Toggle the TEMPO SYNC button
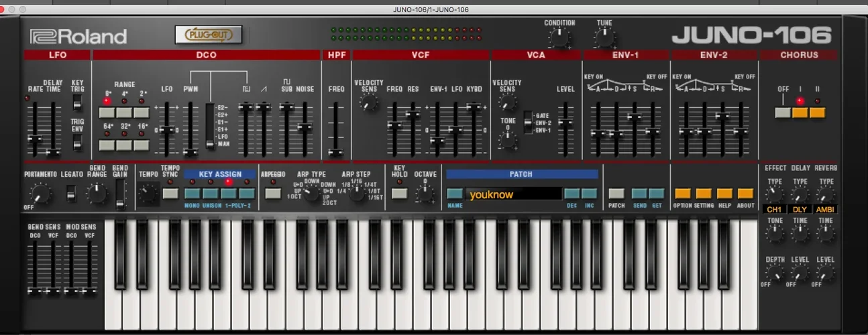 [x=170, y=194]
